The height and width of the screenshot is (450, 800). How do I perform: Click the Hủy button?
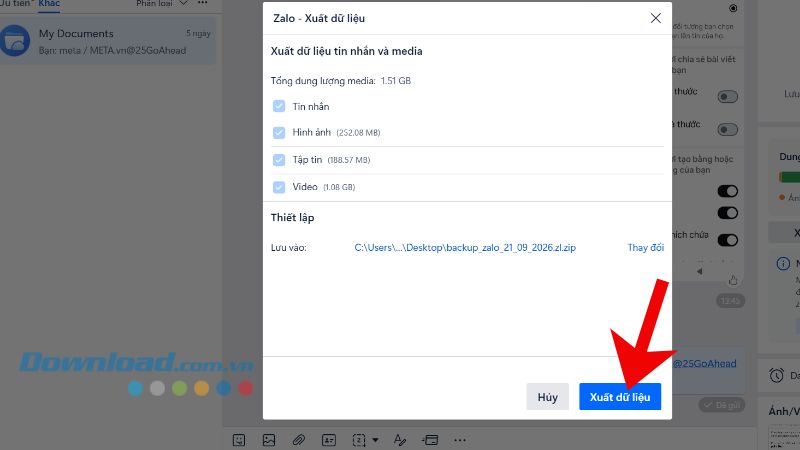click(x=547, y=396)
